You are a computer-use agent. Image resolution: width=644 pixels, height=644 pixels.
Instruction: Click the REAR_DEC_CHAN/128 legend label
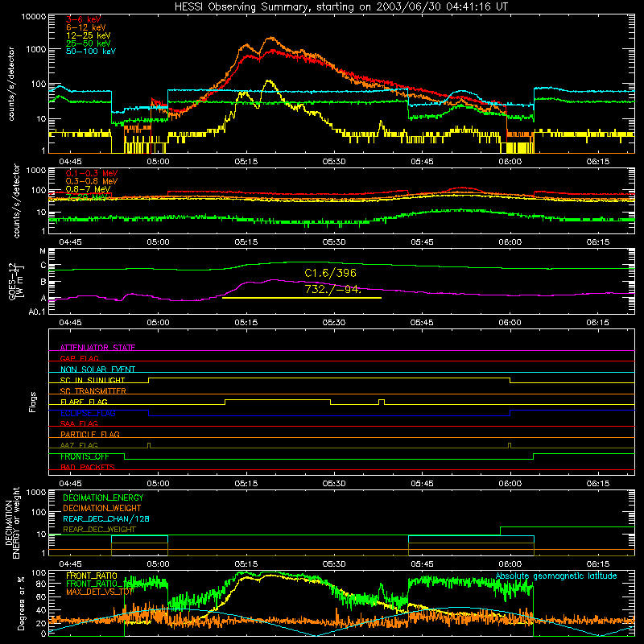click(106, 519)
